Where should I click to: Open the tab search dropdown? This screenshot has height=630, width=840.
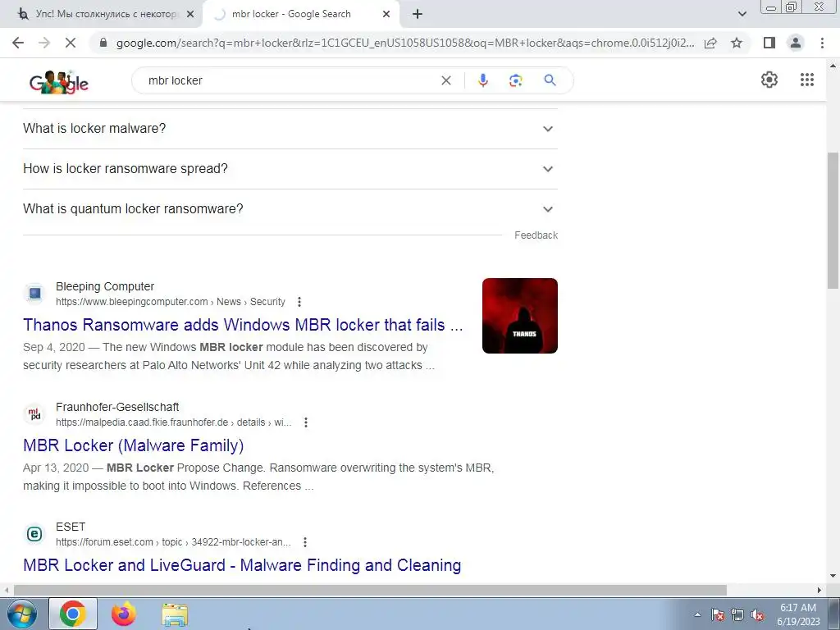tap(742, 14)
